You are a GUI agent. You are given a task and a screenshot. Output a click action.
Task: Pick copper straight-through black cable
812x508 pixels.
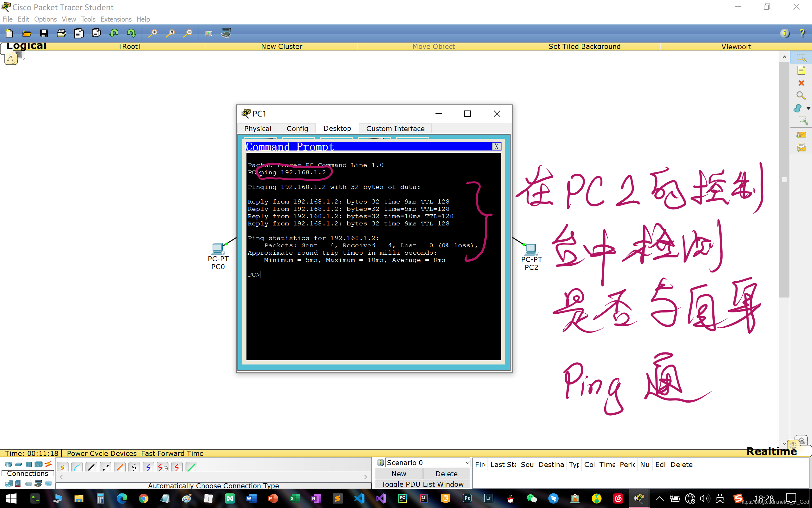pos(91,467)
